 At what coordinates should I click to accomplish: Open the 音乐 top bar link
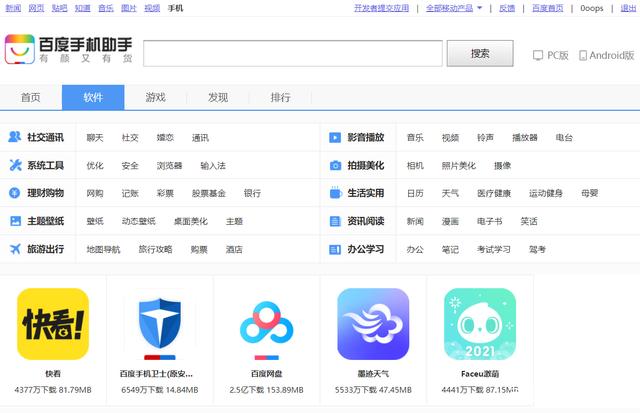(106, 8)
